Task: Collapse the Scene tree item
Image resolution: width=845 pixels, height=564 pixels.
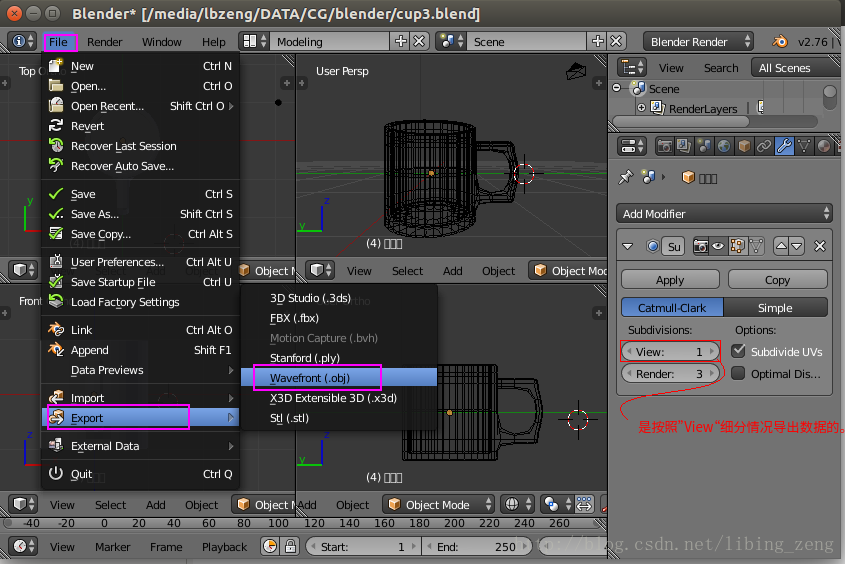Action: [617, 88]
